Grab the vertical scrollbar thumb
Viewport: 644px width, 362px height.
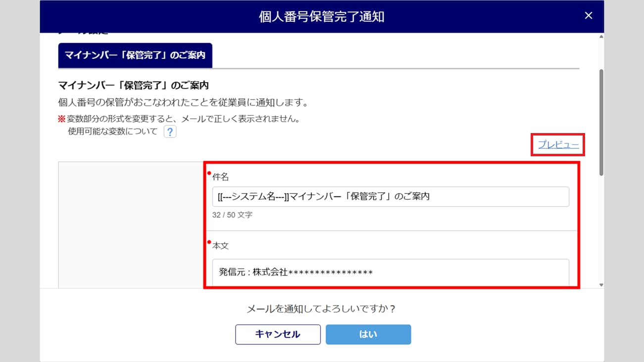601,122
